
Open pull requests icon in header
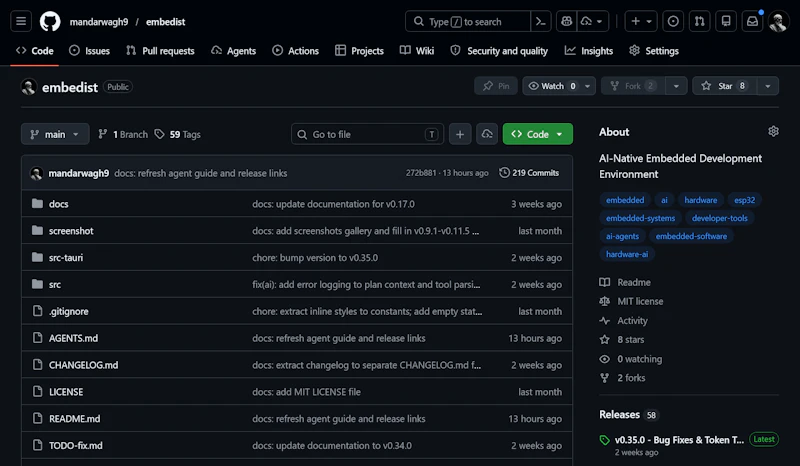[699, 21]
